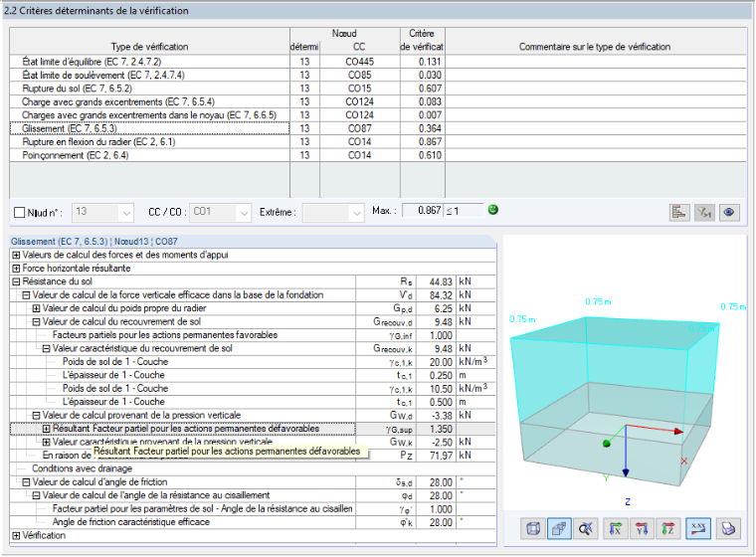This screenshot has width=756, height=557.
Task: Click the zoom reset magnifier icon
Action: coord(585,528)
